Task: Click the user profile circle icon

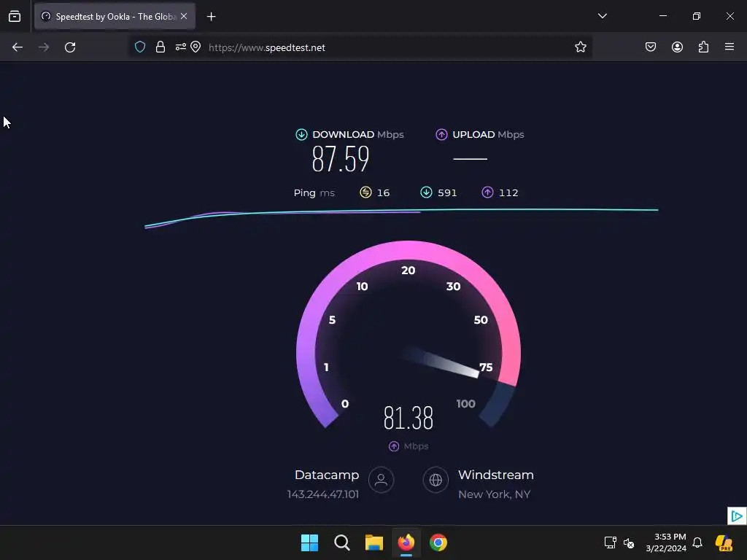Action: (x=381, y=480)
